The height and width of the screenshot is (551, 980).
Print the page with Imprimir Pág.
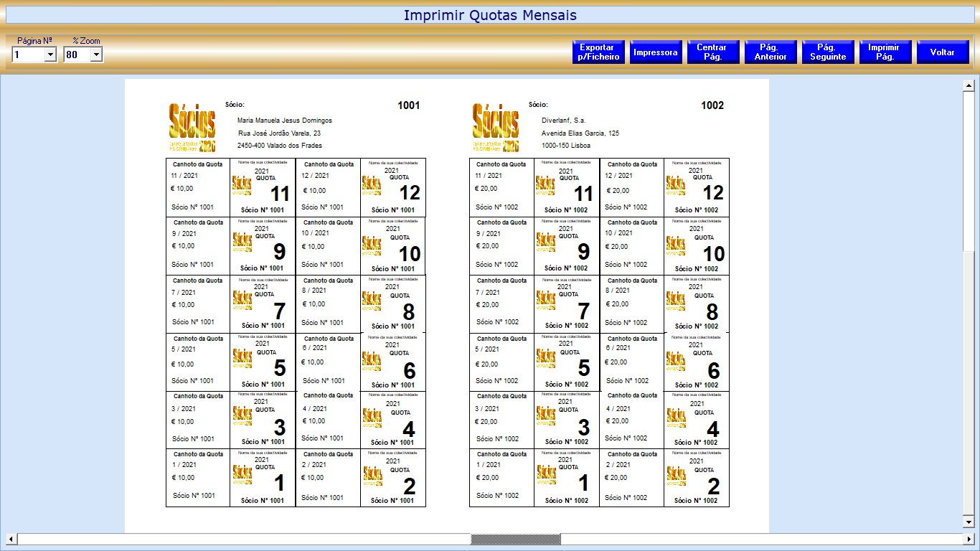tap(884, 52)
